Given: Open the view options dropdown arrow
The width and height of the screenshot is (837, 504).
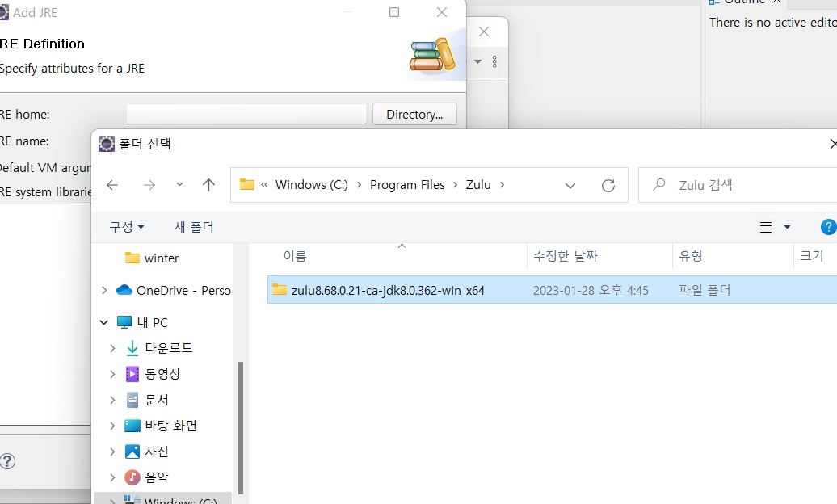Looking at the screenshot, I should [x=787, y=228].
